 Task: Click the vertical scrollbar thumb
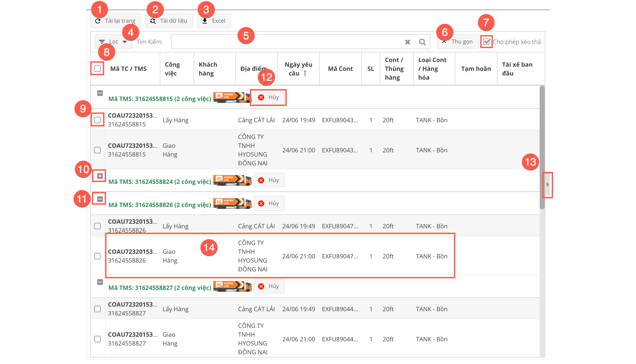point(542,140)
